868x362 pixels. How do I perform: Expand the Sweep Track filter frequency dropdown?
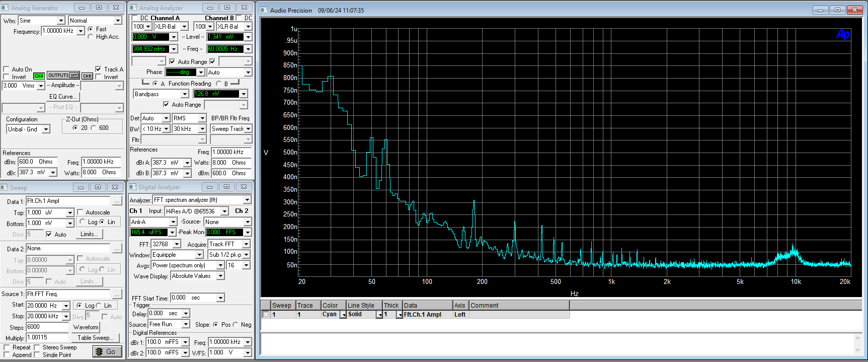click(x=248, y=129)
